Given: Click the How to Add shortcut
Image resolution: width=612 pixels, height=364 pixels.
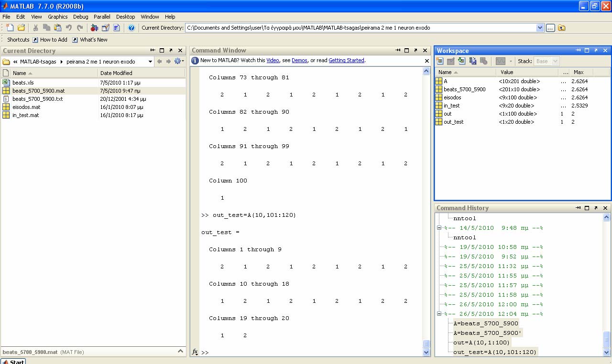Looking at the screenshot, I should tap(50, 40).
